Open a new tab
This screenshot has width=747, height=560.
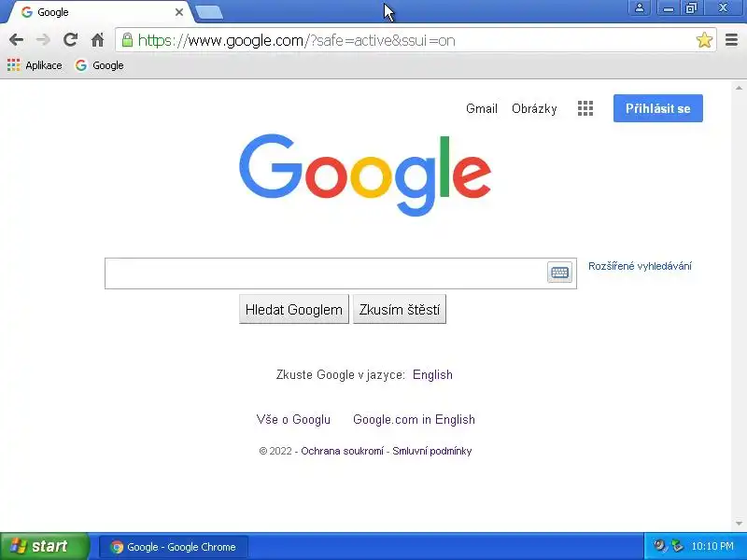click(x=208, y=12)
